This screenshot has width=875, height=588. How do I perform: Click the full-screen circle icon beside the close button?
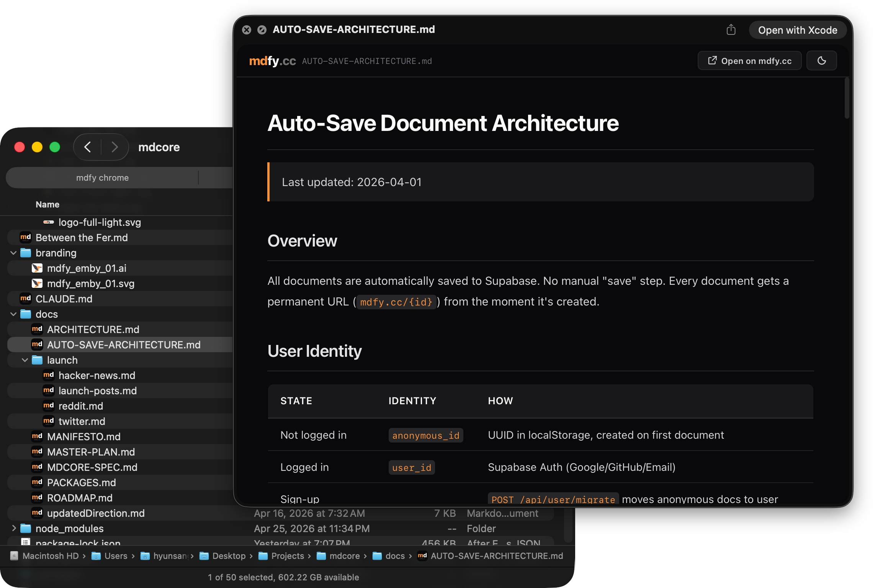[x=262, y=30]
